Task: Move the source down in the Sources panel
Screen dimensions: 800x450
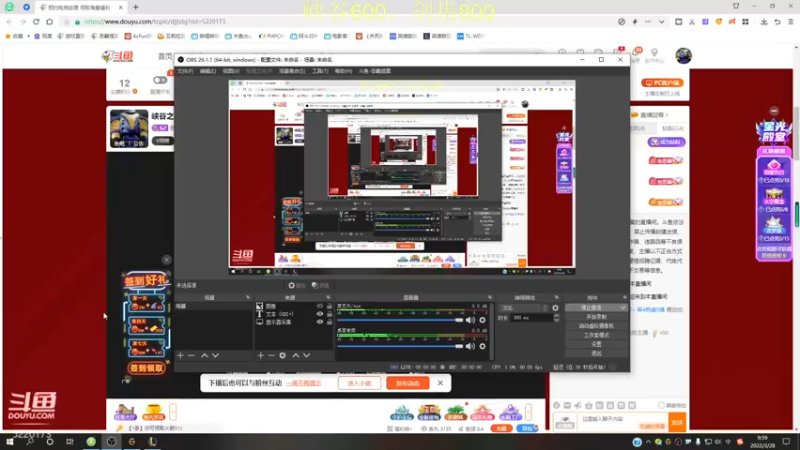Action: pyautogui.click(x=307, y=356)
